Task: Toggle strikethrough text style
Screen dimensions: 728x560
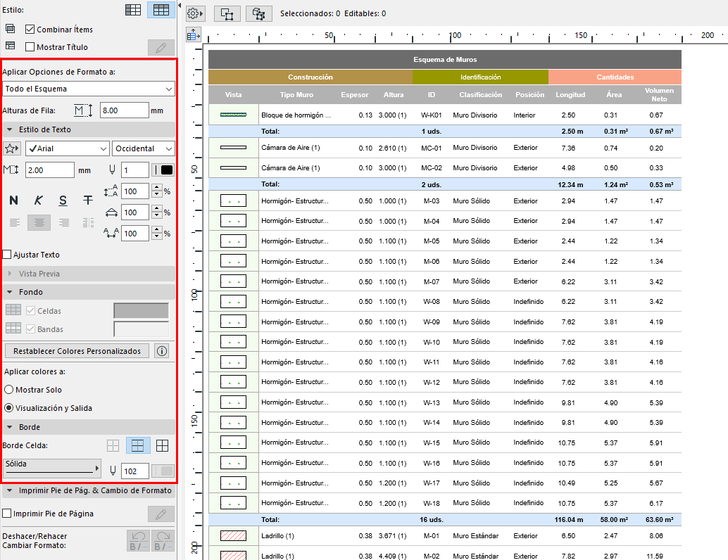Action: [x=88, y=201]
